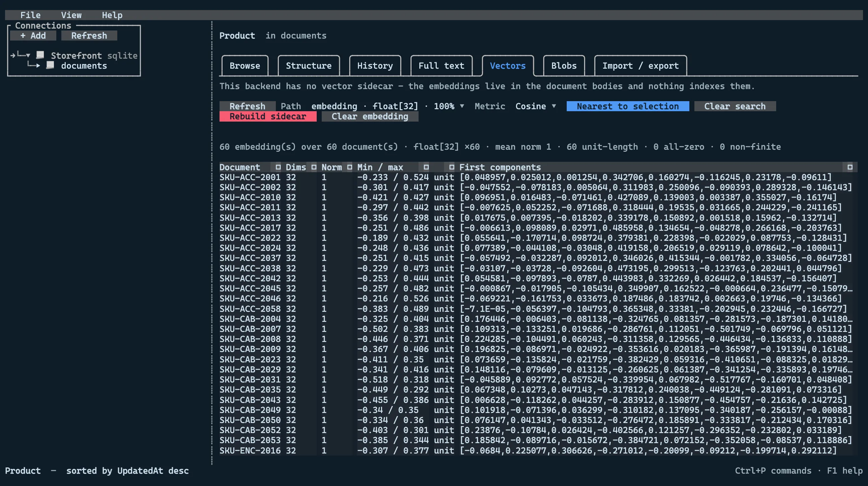Viewport: 868px width, 486px height.
Task: Open the Import / export tab
Action: pos(640,66)
